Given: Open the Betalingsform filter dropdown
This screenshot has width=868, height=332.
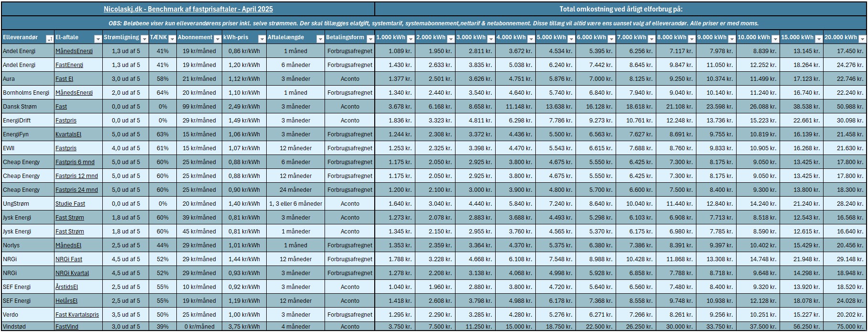Looking at the screenshot, I should coord(370,39).
